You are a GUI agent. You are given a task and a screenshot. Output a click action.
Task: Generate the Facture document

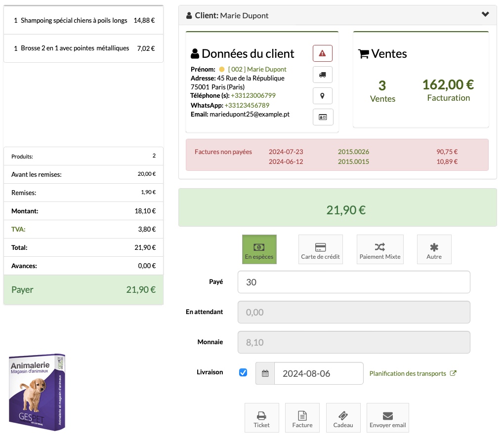pyautogui.click(x=302, y=418)
